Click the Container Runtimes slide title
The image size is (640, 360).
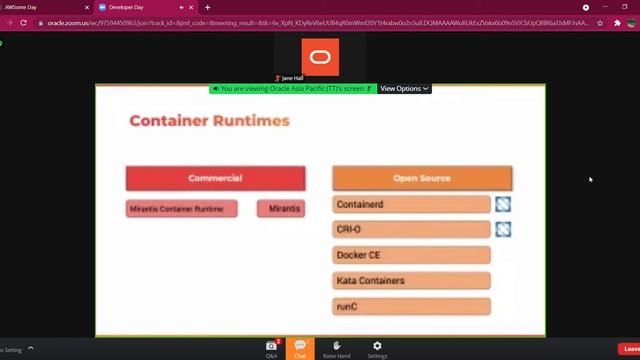(x=209, y=121)
